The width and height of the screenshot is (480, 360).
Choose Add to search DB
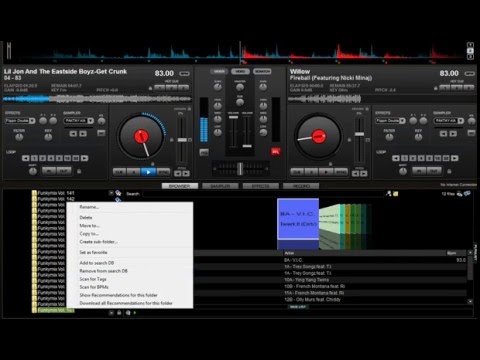(x=97, y=263)
